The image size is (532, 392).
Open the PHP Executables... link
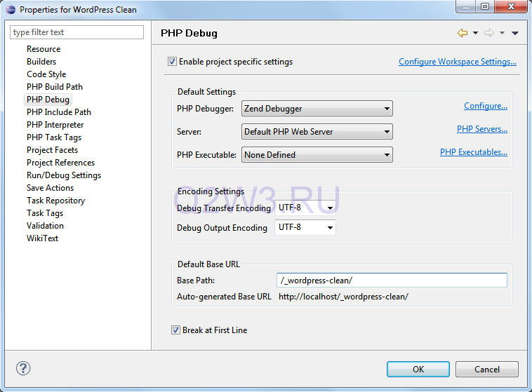(474, 152)
